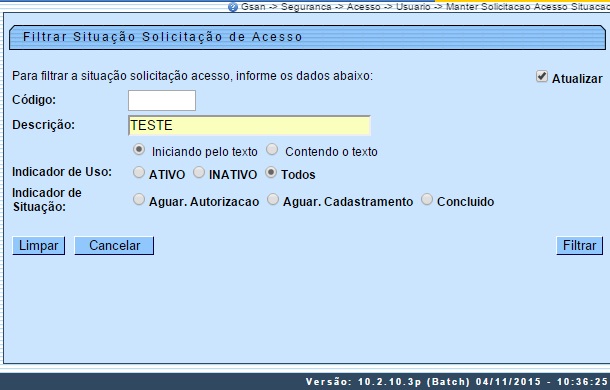Click the Limpar button
Viewport: 610px width, 390px height.
[x=39, y=246]
